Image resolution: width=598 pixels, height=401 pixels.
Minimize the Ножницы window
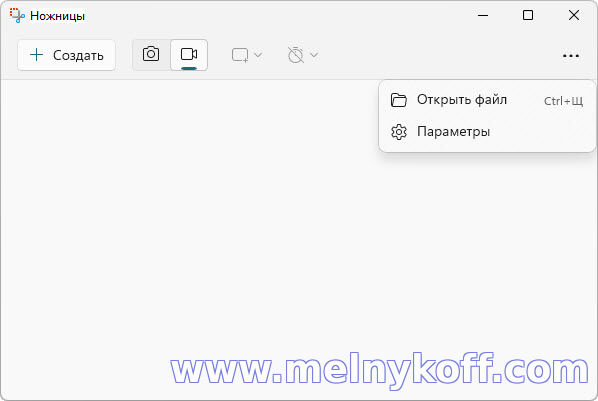(483, 15)
